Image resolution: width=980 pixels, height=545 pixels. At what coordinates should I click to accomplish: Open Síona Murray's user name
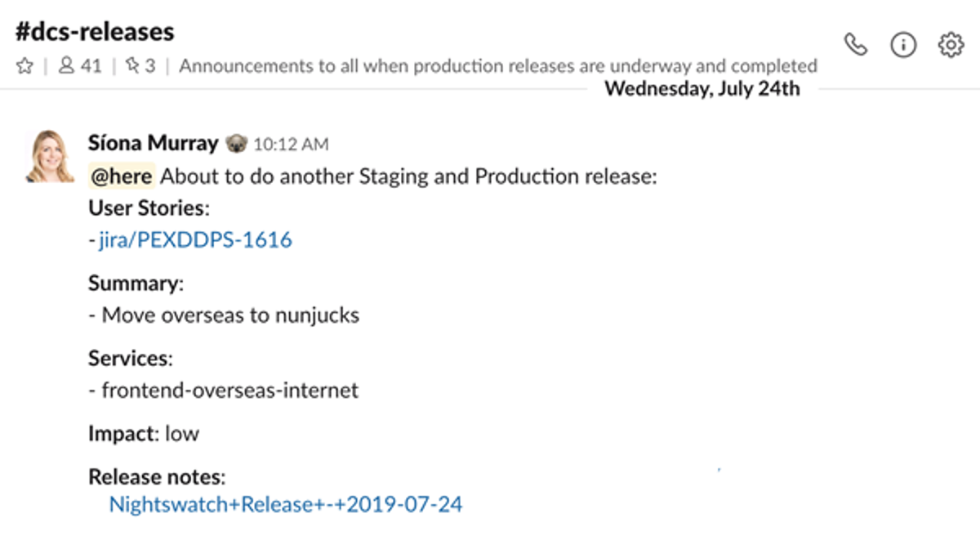click(x=154, y=144)
